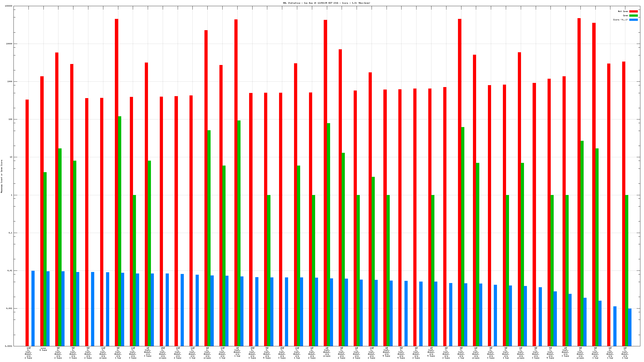
Task: Click the red Not Spam legend swatch
Action: pos(633,11)
